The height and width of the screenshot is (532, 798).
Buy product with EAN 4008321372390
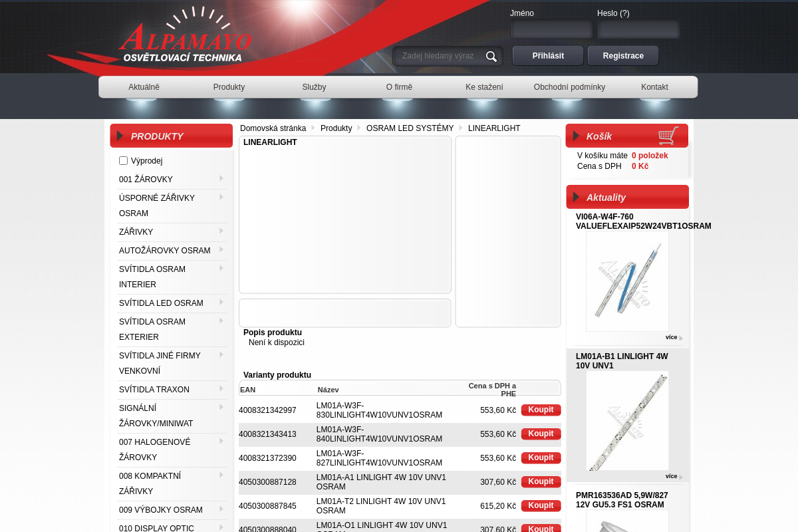point(541,458)
